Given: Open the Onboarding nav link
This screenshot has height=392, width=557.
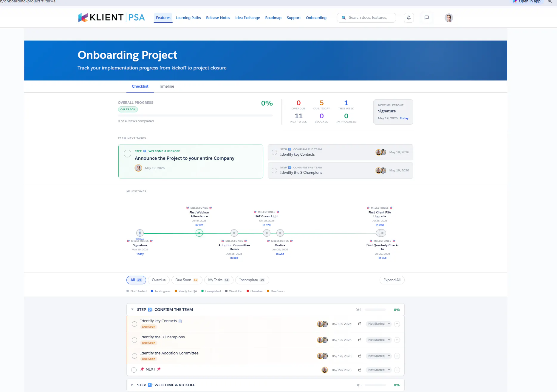Looking at the screenshot, I should click(x=316, y=18).
